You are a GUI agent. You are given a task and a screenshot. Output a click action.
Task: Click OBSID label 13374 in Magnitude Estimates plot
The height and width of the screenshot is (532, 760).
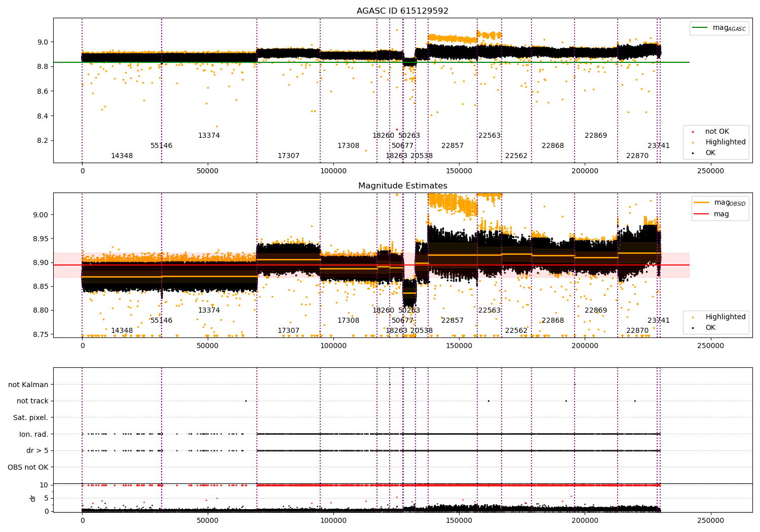(x=209, y=311)
